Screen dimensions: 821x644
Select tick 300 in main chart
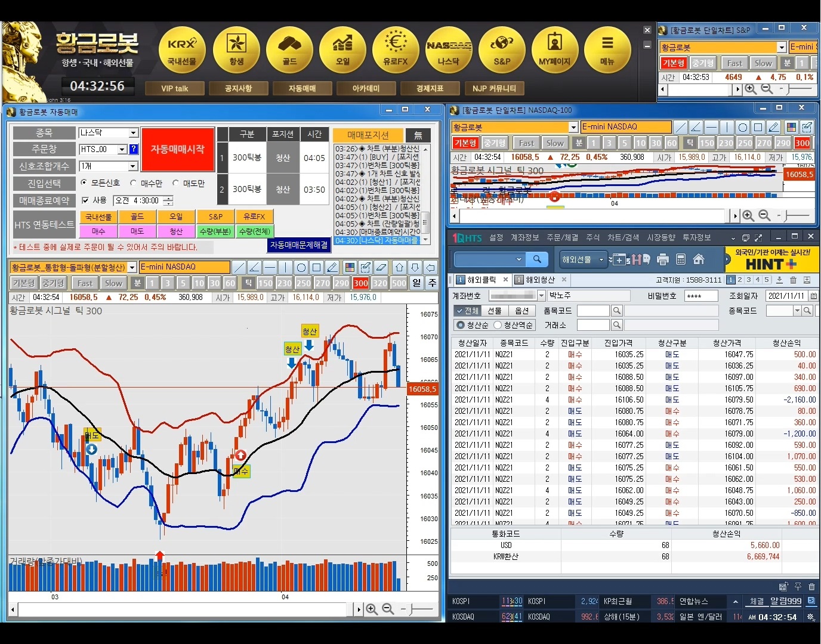(x=360, y=283)
